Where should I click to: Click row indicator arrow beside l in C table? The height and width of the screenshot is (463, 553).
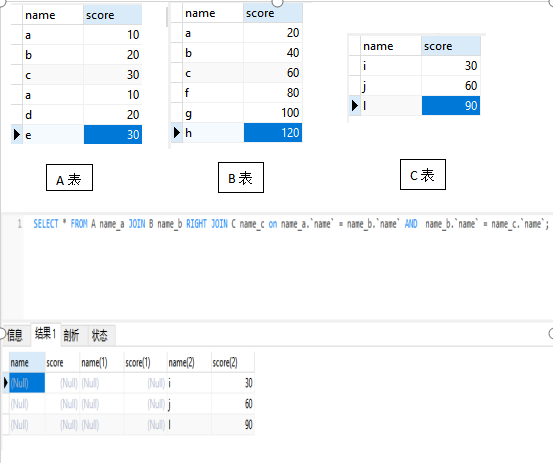pos(355,105)
